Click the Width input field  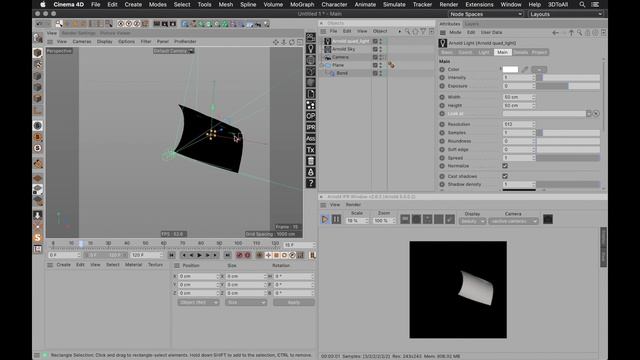[519, 97]
